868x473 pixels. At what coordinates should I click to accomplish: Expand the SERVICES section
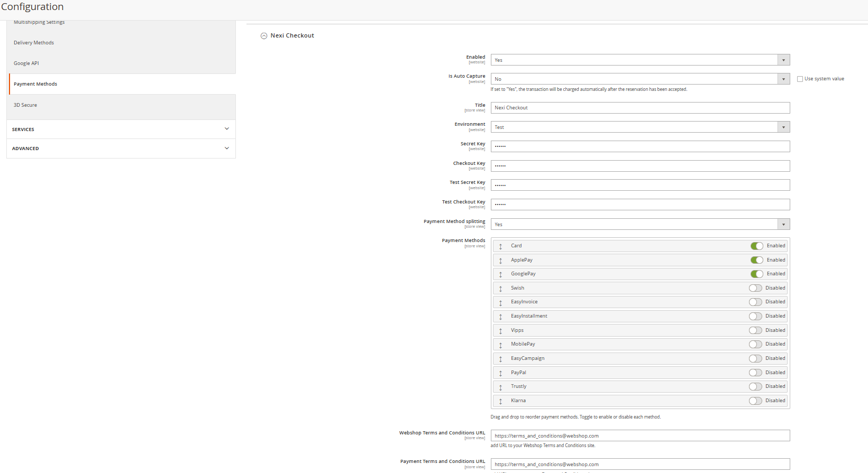coord(121,129)
